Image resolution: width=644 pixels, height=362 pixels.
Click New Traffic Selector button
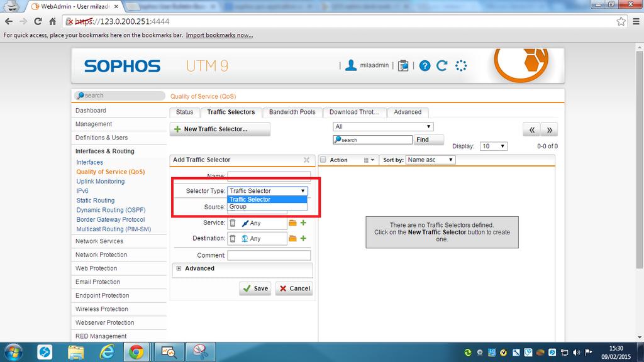tap(220, 129)
